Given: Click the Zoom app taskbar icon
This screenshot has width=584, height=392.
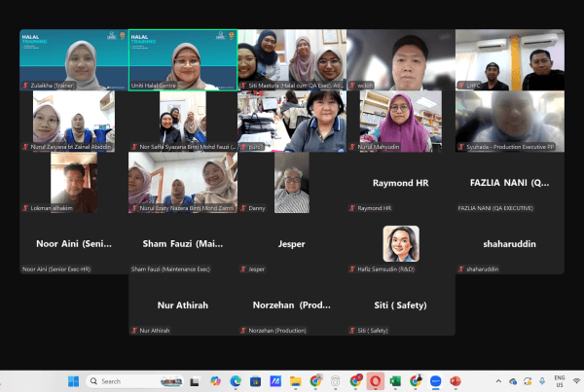Looking at the screenshot, I should (435, 381).
